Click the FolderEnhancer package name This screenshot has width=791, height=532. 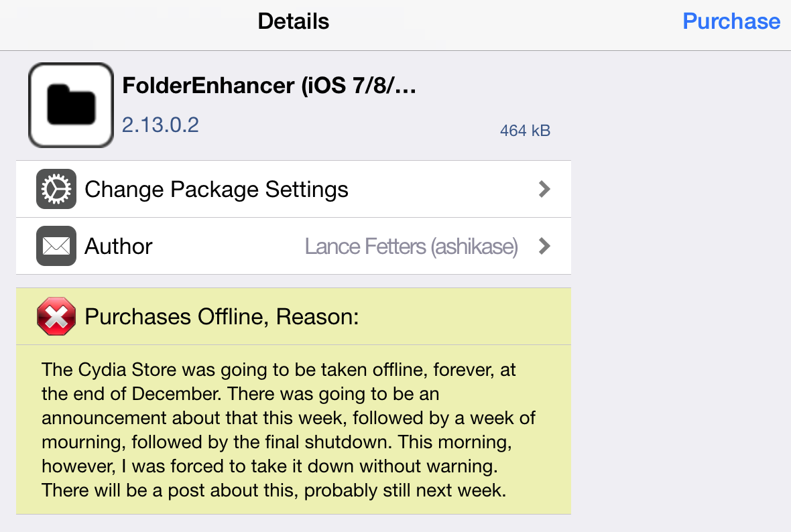pos(208,86)
